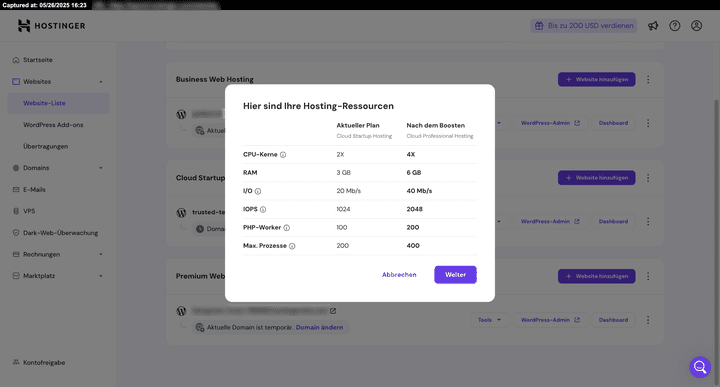The image size is (720, 387).
Task: Open Übertragungen in sidebar
Action: (45, 146)
